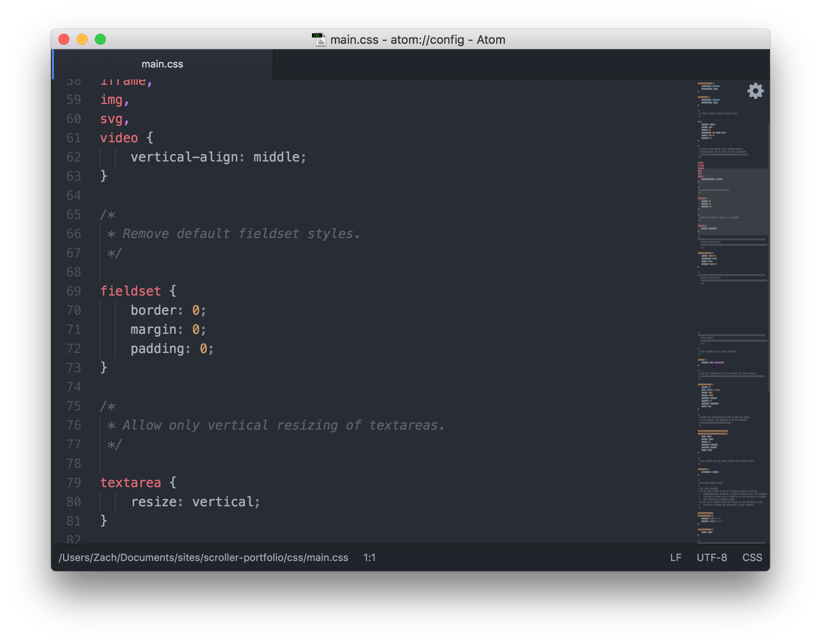The height and width of the screenshot is (644, 821).
Task: Click the svg selector on line 60
Action: click(112, 119)
